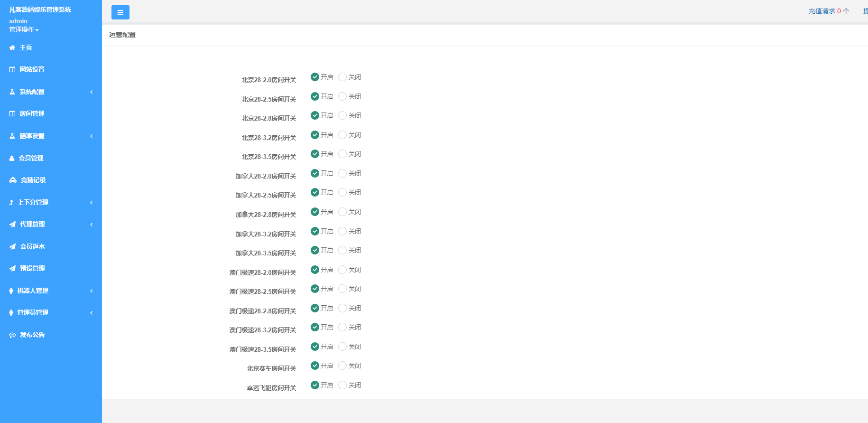Click the 房间管理 sidebar icon
Screen dimensions: 868x423
(x=12, y=113)
